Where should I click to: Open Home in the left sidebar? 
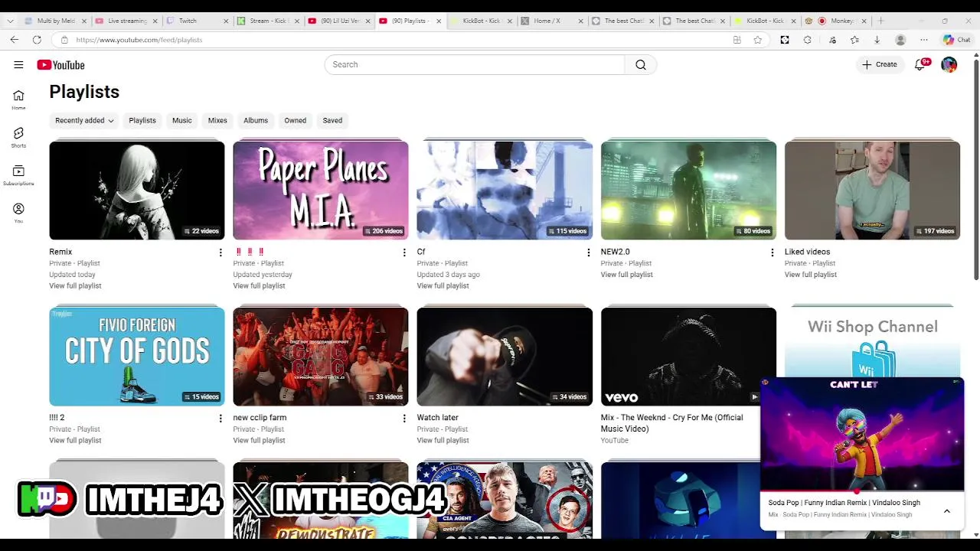18,99
